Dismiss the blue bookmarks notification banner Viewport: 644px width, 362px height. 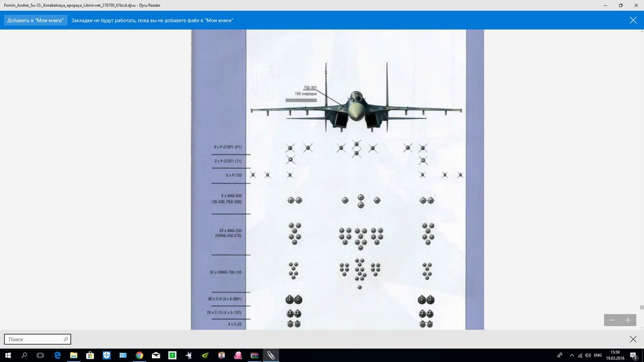[x=633, y=20]
